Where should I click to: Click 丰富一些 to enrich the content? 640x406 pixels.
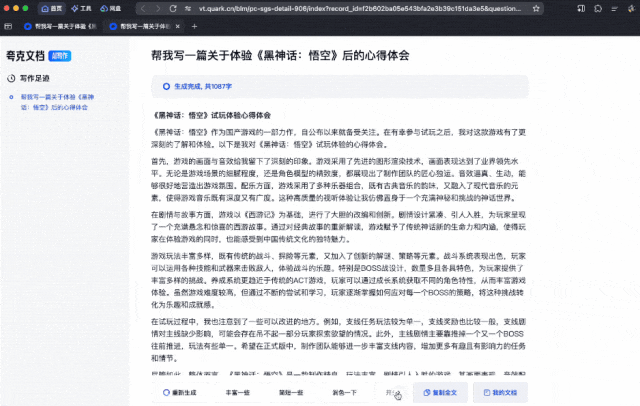[x=238, y=393]
